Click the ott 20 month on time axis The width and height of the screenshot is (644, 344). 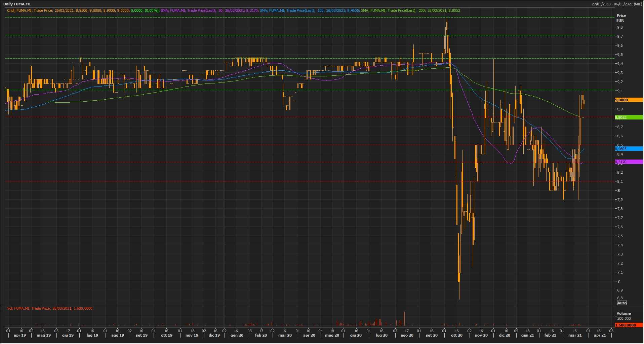[456, 335]
